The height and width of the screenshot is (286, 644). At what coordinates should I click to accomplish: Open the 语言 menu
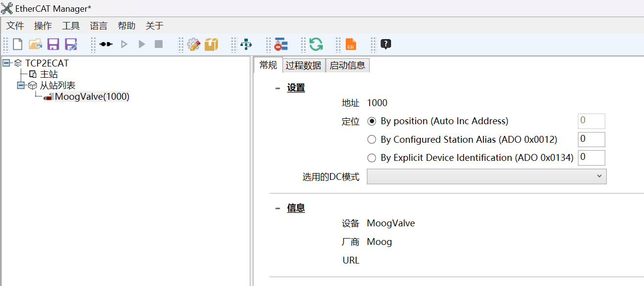coord(99,26)
